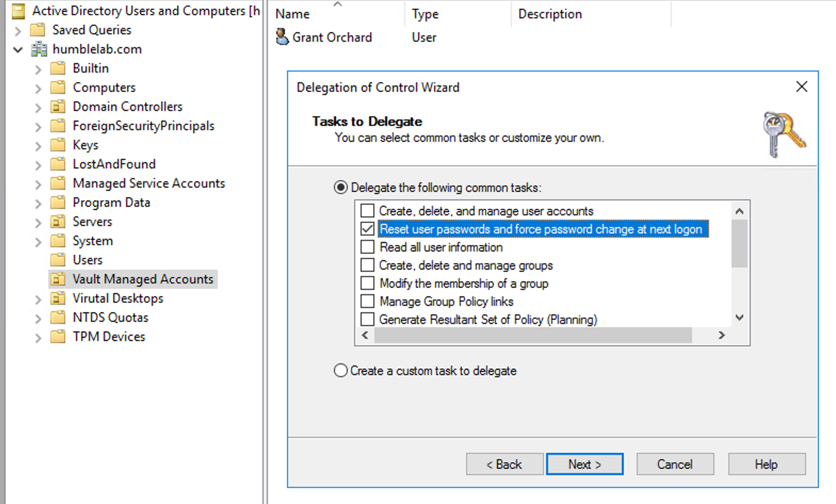Click the NTDS Quotas folder icon
836x504 pixels.
coord(58,318)
